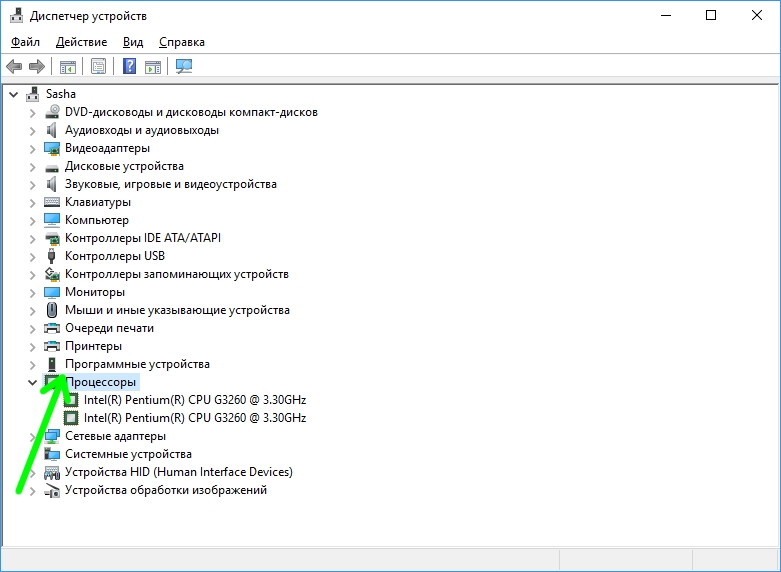The width and height of the screenshot is (781, 572).
Task: Click the Системные устройства icon
Action: [x=52, y=454]
